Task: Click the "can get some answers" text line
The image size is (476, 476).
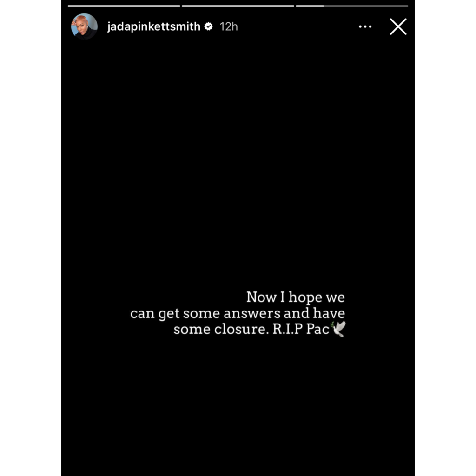Action: coord(238,313)
